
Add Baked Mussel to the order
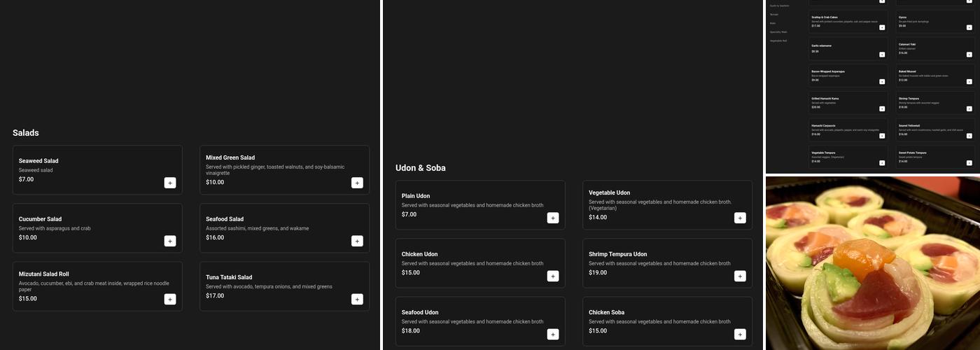click(x=969, y=81)
